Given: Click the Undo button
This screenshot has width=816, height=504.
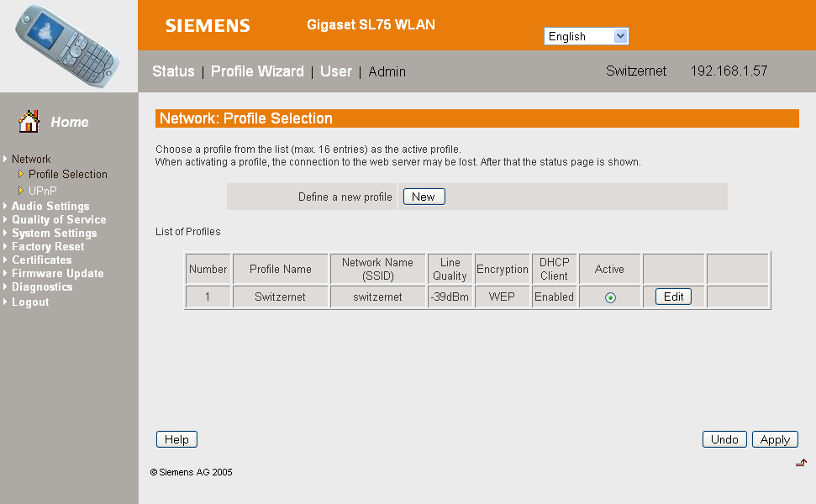Looking at the screenshot, I should 724,439.
